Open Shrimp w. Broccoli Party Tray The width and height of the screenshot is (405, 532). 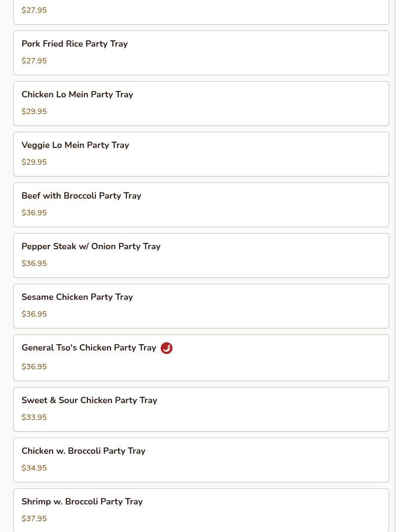pyautogui.click(x=82, y=502)
